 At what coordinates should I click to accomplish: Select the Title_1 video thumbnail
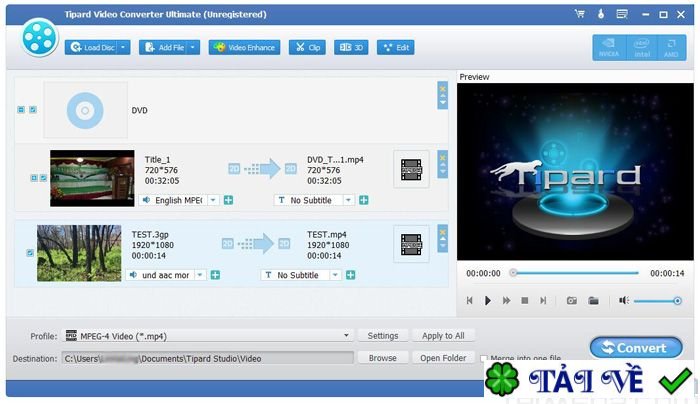pyautogui.click(x=92, y=178)
